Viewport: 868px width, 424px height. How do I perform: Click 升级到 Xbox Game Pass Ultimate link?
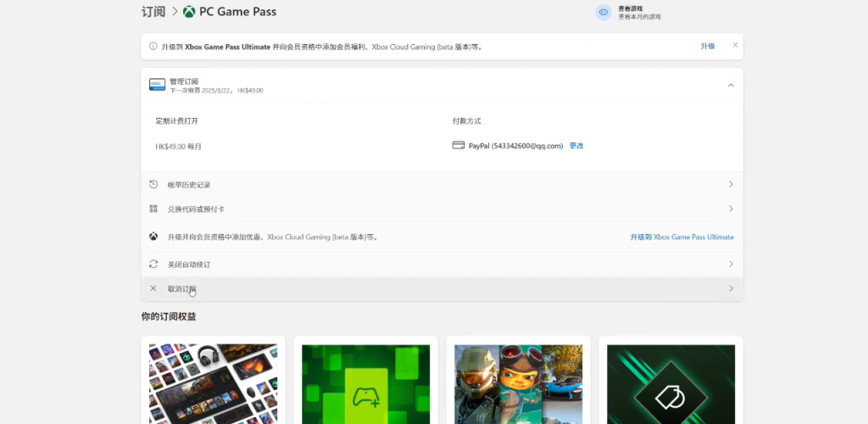(682, 237)
